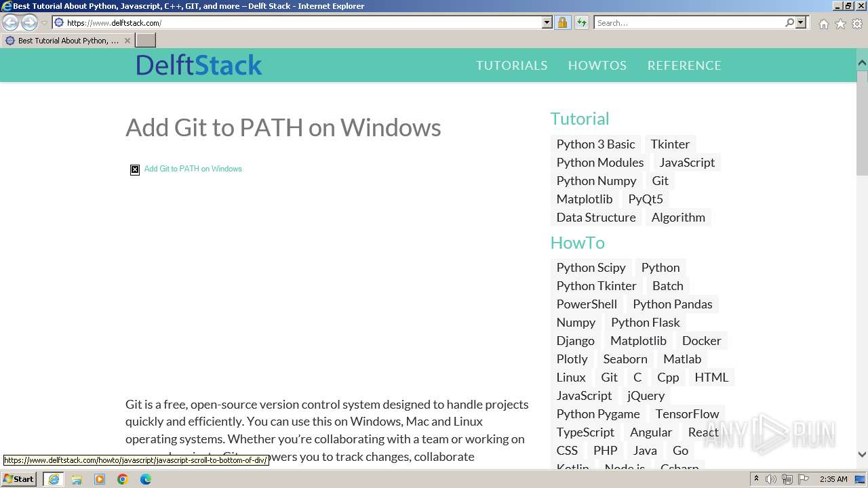Open Data Structure tutorial tag
868x488 pixels.
pos(596,217)
